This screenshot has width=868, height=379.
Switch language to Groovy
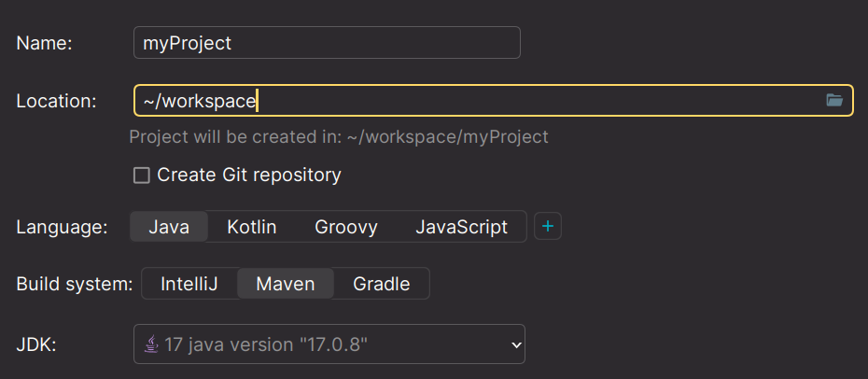tap(345, 227)
